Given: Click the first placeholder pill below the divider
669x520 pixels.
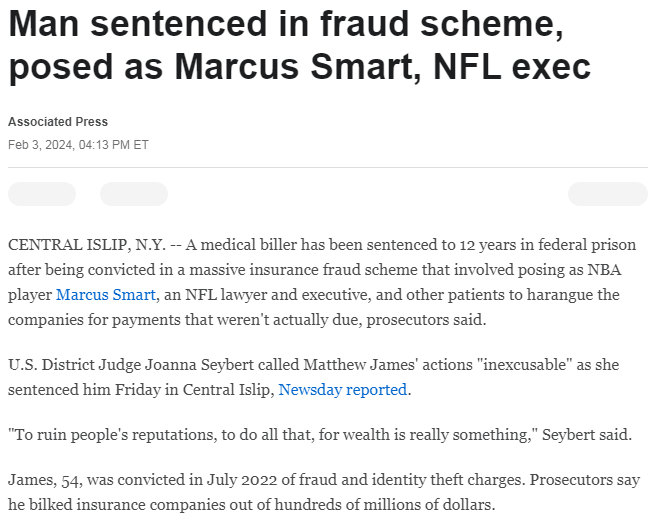Looking at the screenshot, I should [x=42, y=194].
